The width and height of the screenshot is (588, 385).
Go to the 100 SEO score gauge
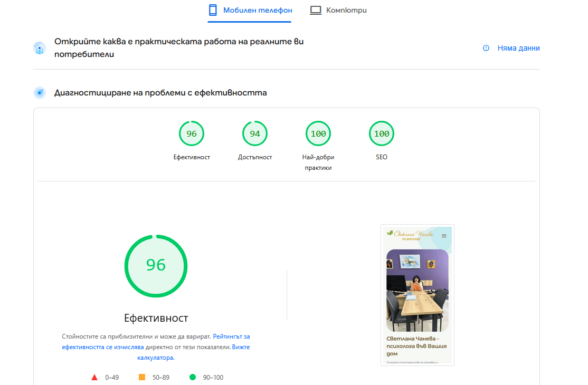(382, 134)
